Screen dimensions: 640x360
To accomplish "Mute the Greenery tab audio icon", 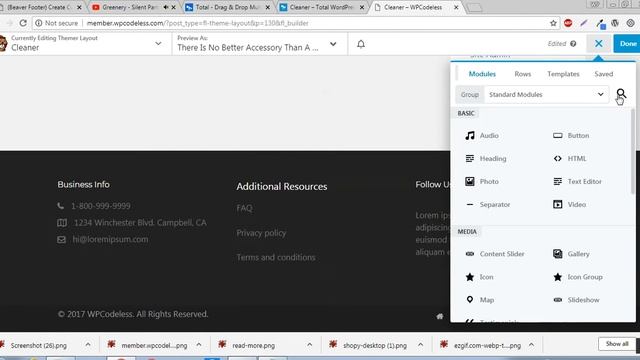I will point(166,7).
